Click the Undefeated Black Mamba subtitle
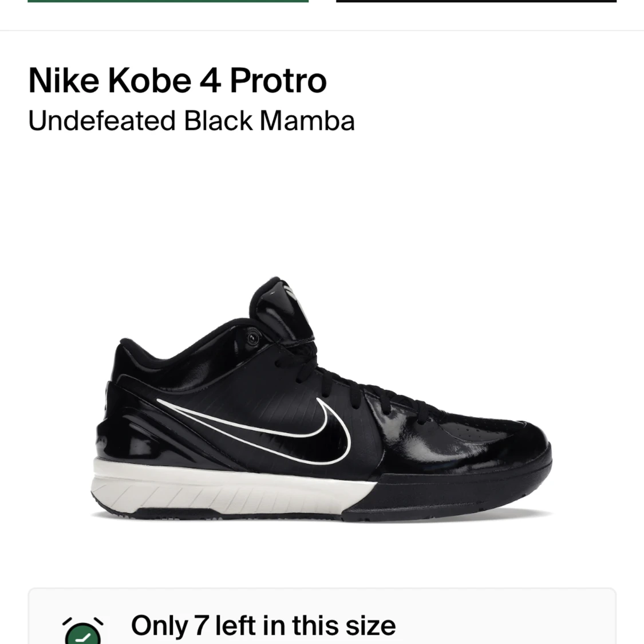The width and height of the screenshot is (644, 644). coord(192,120)
